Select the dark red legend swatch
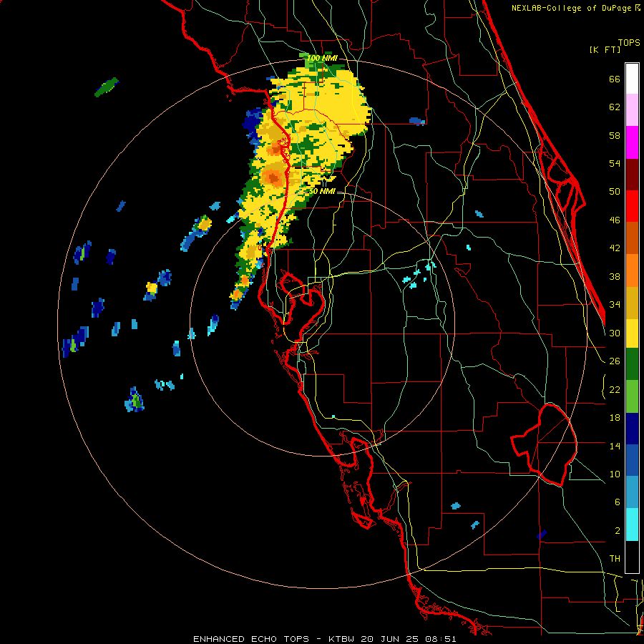The image size is (644, 644). point(632,174)
